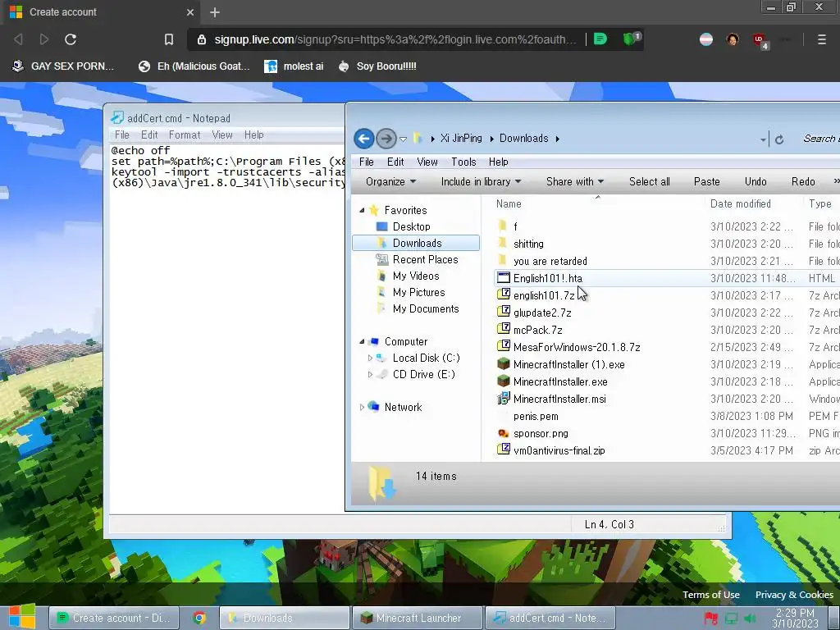Screen dimensions: 840x630
Task: Bookmark this page with the bookmark icon
Action: (x=169, y=39)
